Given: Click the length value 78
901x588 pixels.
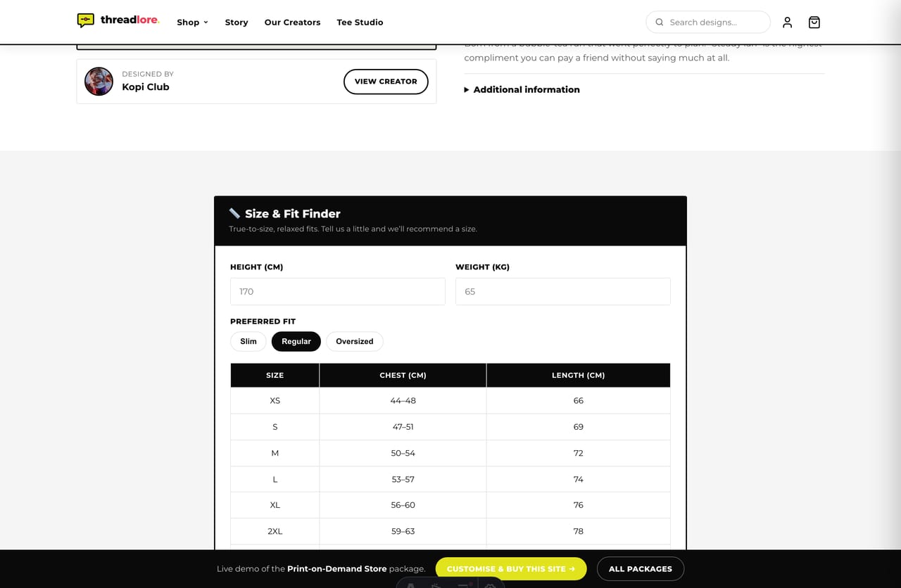Looking at the screenshot, I should click(579, 531).
